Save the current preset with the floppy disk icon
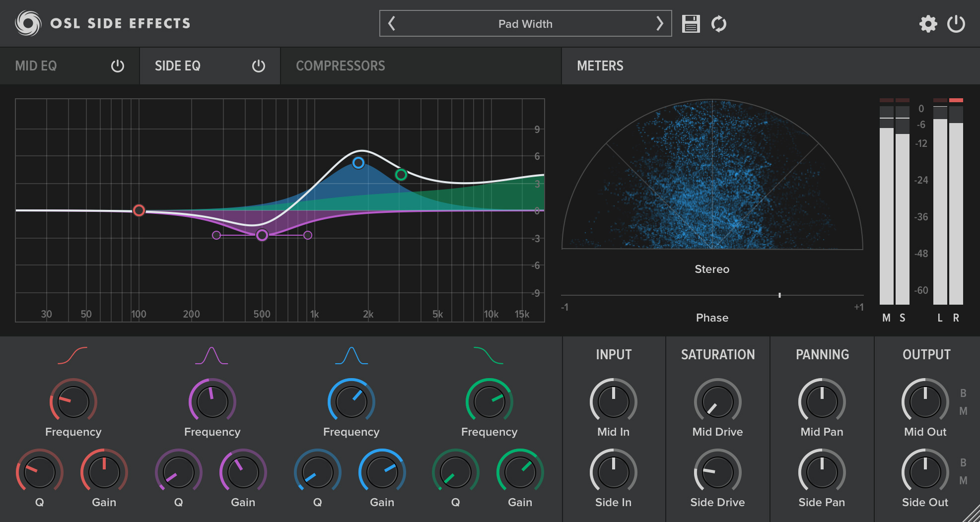Viewport: 980px width, 522px height. point(691,24)
